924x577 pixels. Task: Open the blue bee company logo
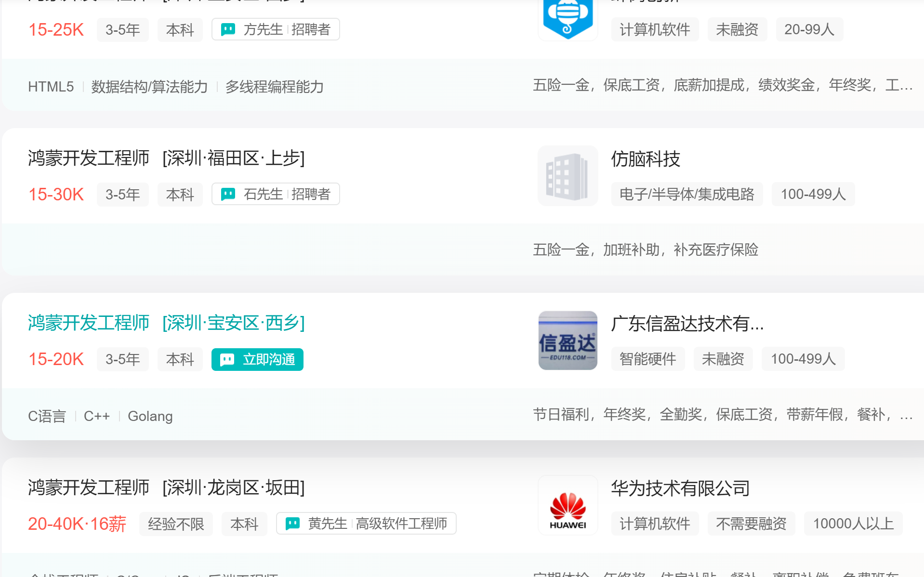pyautogui.click(x=568, y=19)
